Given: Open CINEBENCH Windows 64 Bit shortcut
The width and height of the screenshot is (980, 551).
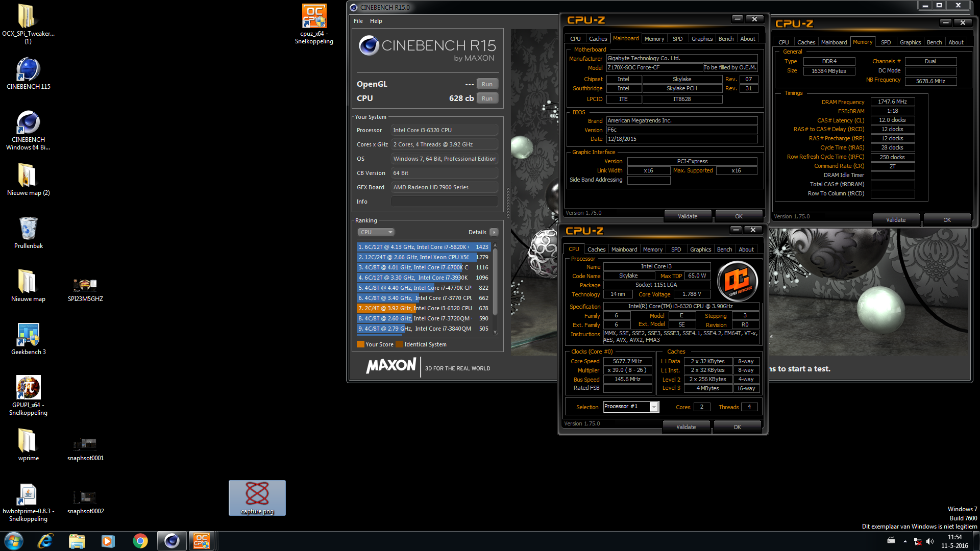Looking at the screenshot, I should (x=28, y=130).
